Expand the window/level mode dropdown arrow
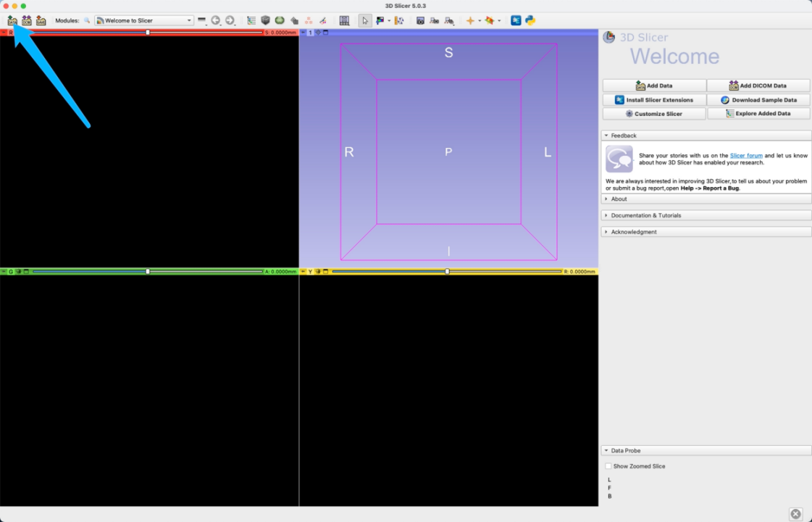This screenshot has width=812, height=522. click(x=389, y=21)
